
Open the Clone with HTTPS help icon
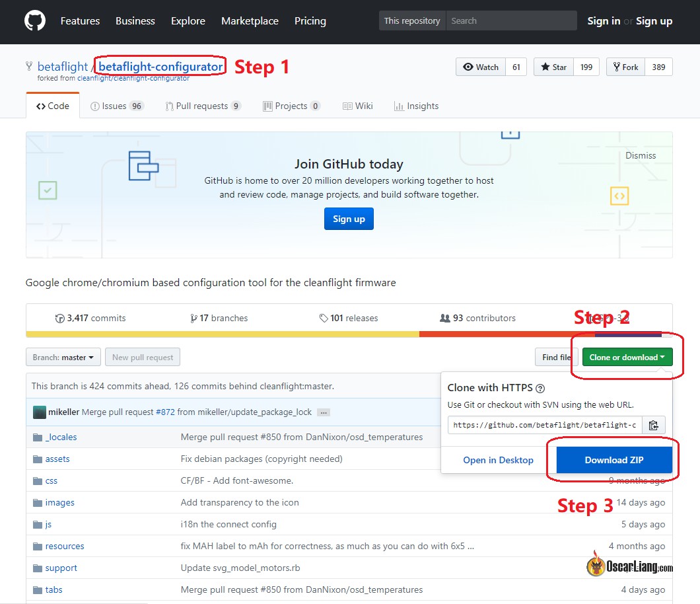coord(540,388)
